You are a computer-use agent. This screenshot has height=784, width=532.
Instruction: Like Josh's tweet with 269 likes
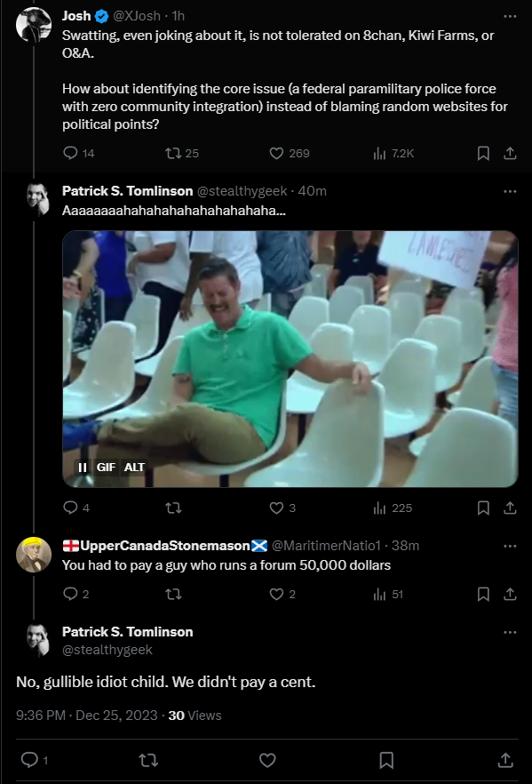pos(276,153)
